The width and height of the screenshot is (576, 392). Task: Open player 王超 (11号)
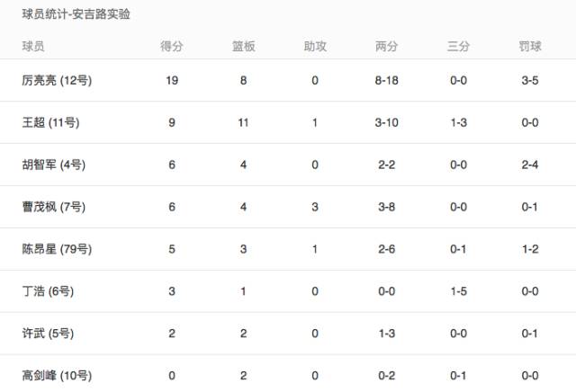click(51, 123)
